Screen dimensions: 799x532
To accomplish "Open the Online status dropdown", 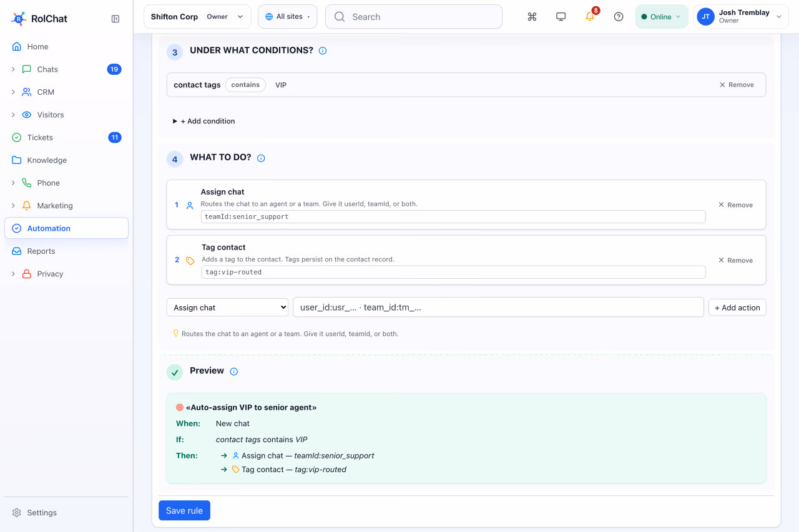I will pos(662,17).
